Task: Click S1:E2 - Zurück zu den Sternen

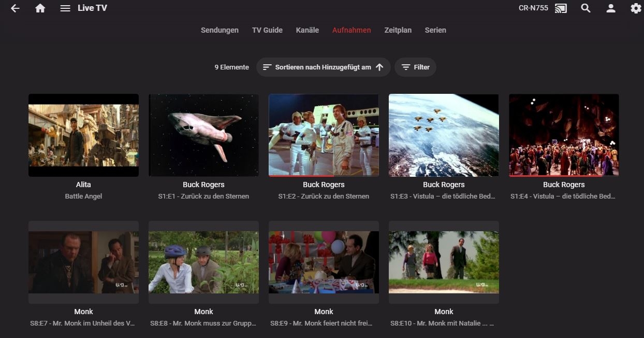Action: tap(324, 196)
